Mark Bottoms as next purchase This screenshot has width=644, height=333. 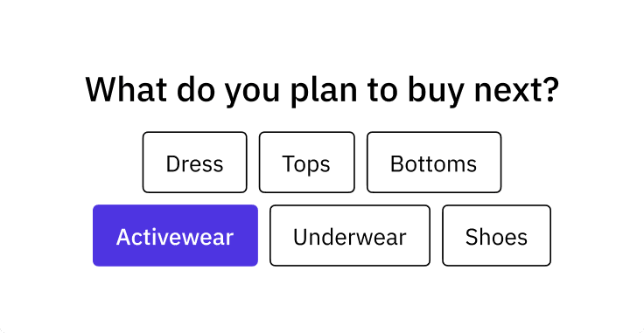(434, 163)
